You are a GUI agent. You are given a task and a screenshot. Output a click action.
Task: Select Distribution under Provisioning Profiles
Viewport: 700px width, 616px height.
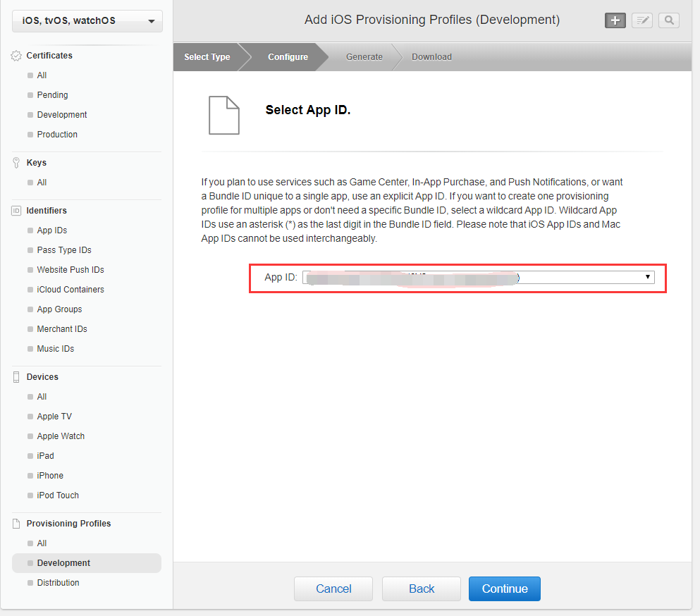[58, 583]
